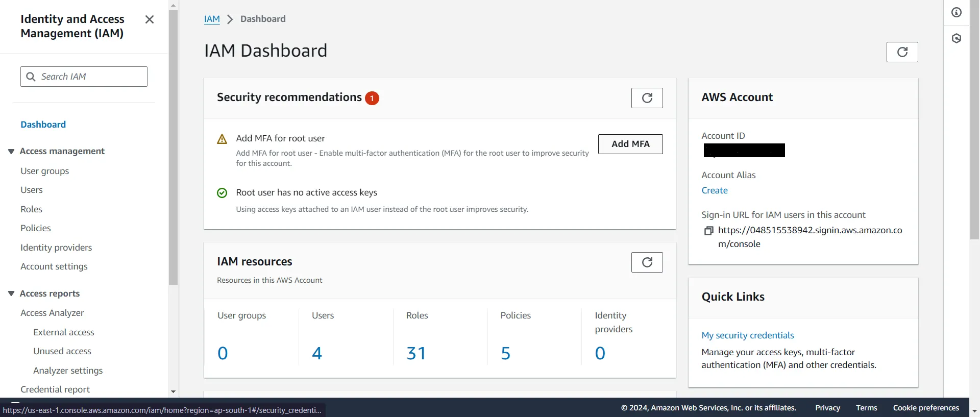Click the sidebar vertical scrollbar thumb
The height and width of the screenshot is (417, 980).
click(x=173, y=147)
